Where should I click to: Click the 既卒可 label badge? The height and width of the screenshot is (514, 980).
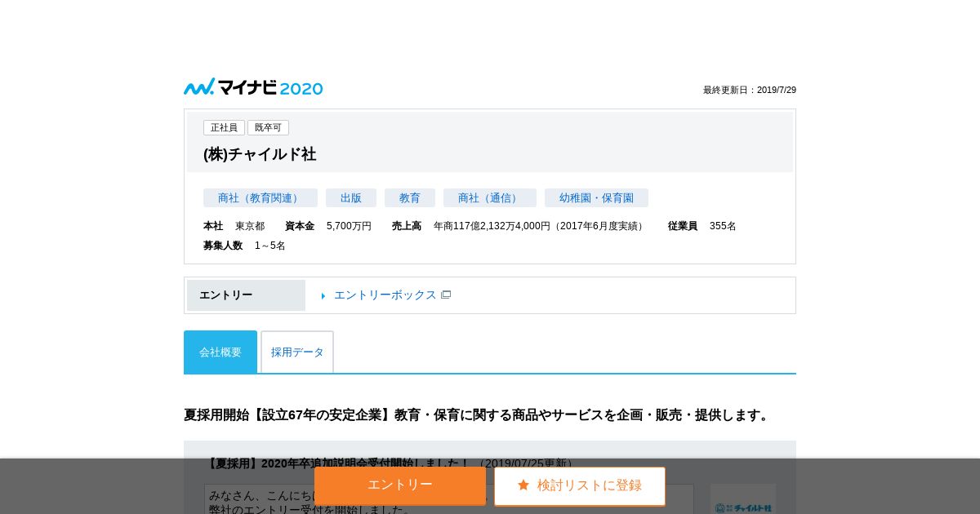(268, 127)
